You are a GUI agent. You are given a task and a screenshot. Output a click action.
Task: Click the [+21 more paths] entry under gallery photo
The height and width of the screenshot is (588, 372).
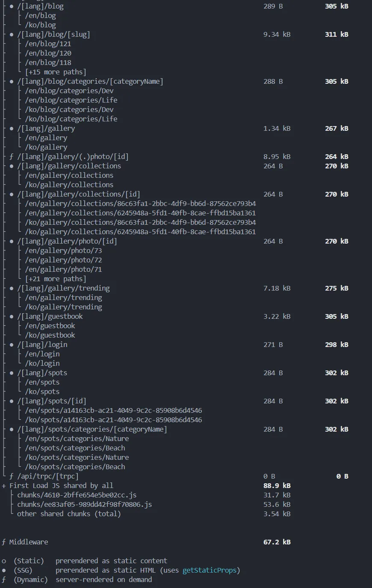[x=56, y=279]
